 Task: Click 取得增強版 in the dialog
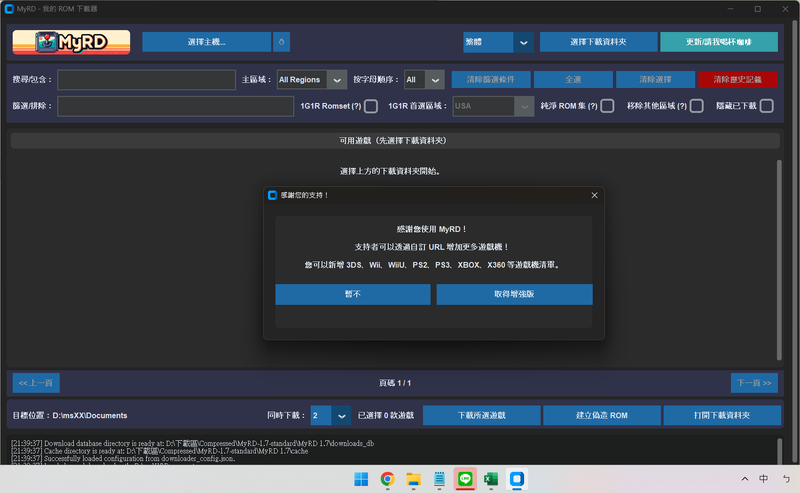coord(514,294)
